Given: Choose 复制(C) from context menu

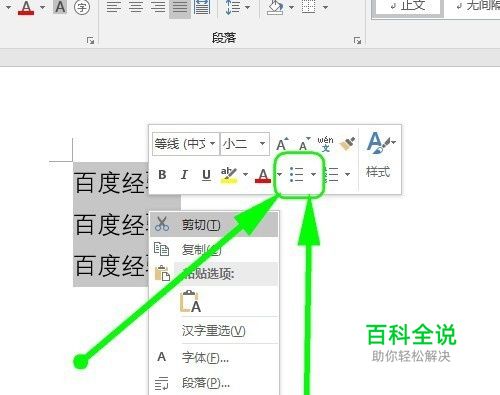Looking at the screenshot, I should (x=214, y=250).
